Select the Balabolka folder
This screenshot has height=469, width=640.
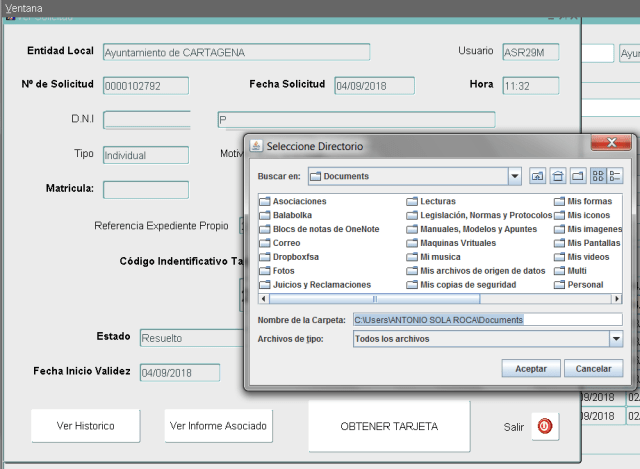[x=286, y=215]
